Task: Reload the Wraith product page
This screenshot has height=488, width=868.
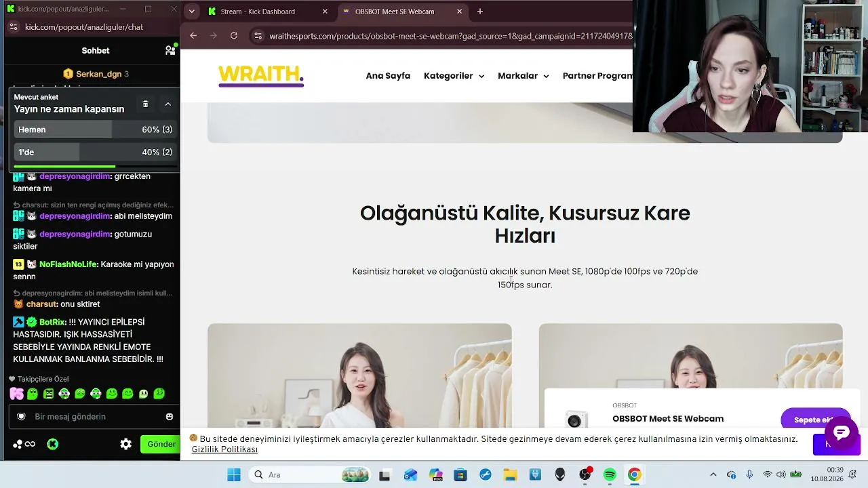Action: 234,36
